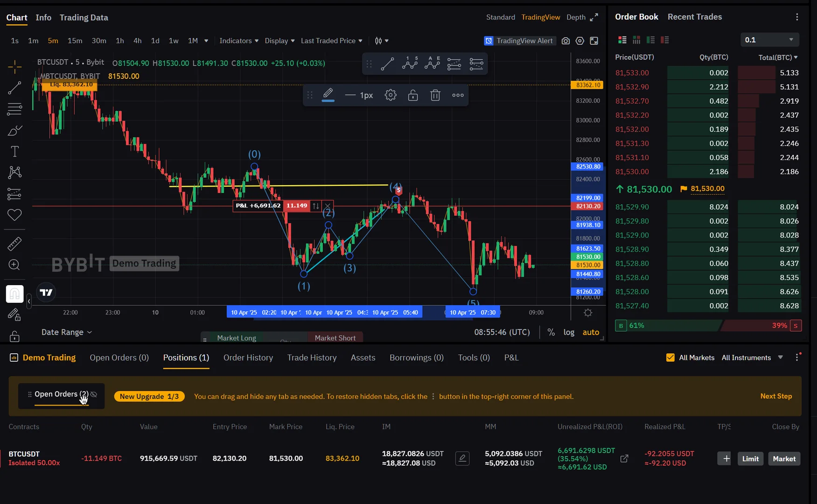
Task: Select the 1d timeframe
Action: (x=155, y=41)
